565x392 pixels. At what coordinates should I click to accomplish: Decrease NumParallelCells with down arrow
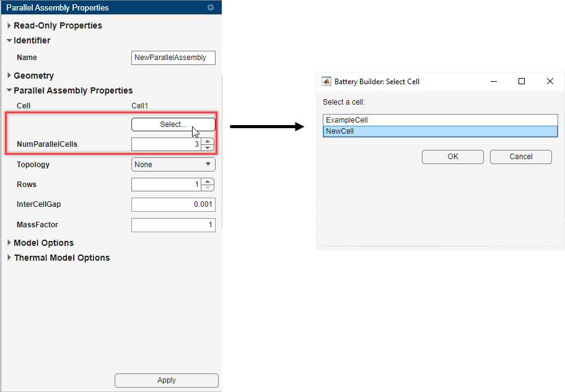(208, 148)
